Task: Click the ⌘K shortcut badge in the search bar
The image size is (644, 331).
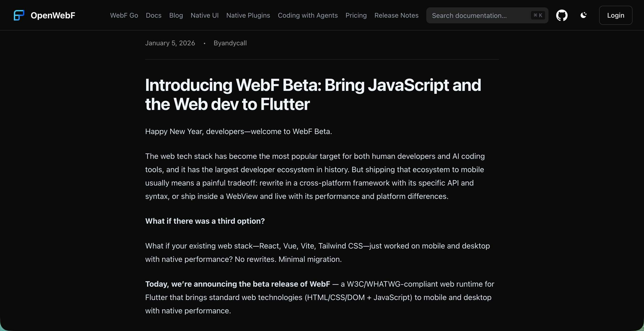Action: (538, 15)
